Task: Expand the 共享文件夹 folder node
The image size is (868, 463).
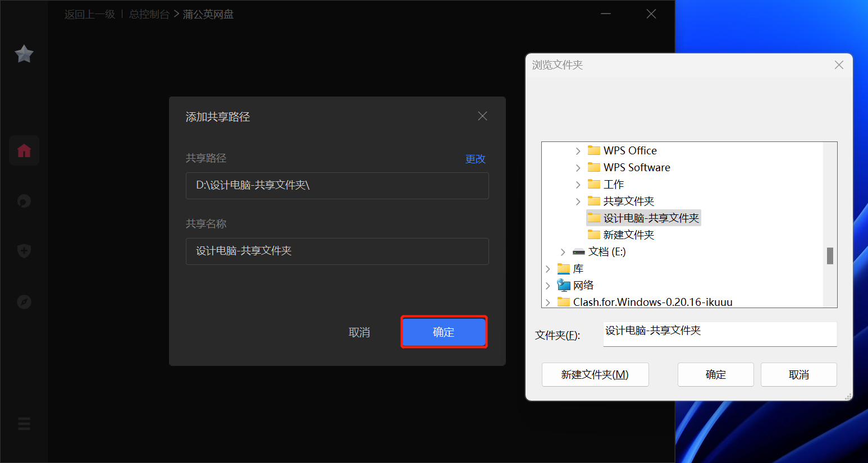Action: pos(578,201)
